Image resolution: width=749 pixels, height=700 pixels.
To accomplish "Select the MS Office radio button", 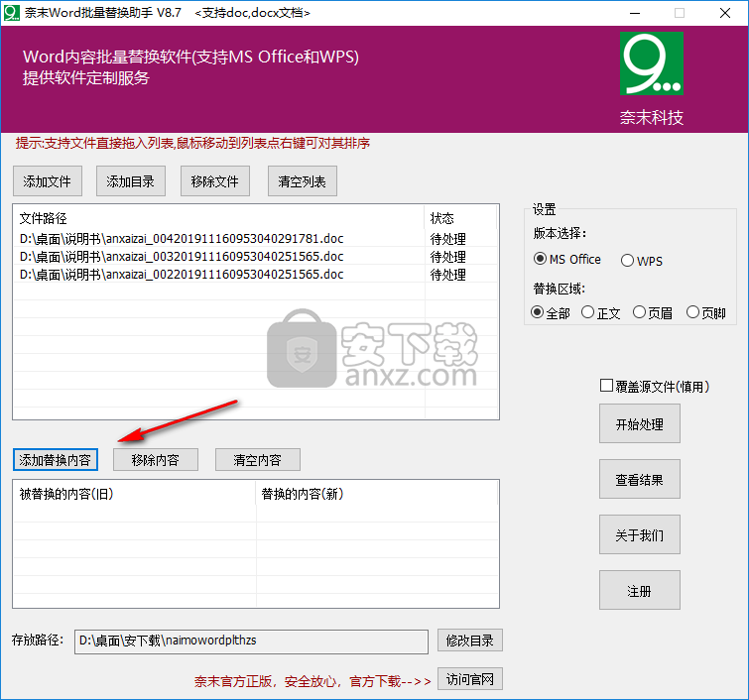I will coord(541,260).
